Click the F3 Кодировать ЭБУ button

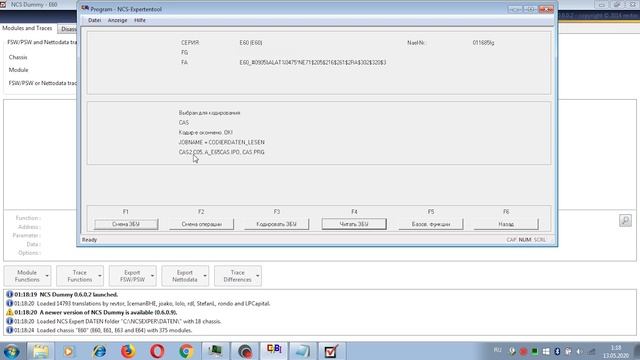(x=276, y=224)
